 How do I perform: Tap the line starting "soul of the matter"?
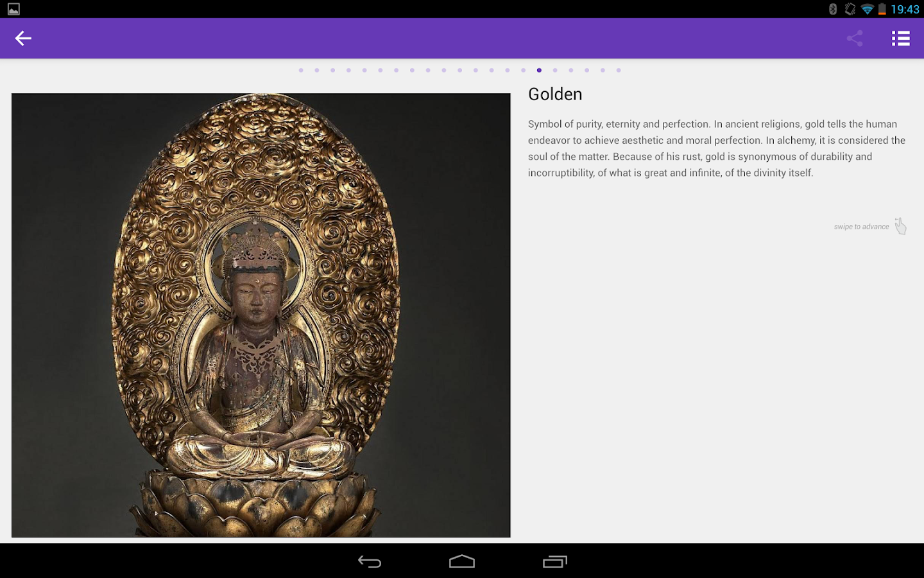click(700, 156)
